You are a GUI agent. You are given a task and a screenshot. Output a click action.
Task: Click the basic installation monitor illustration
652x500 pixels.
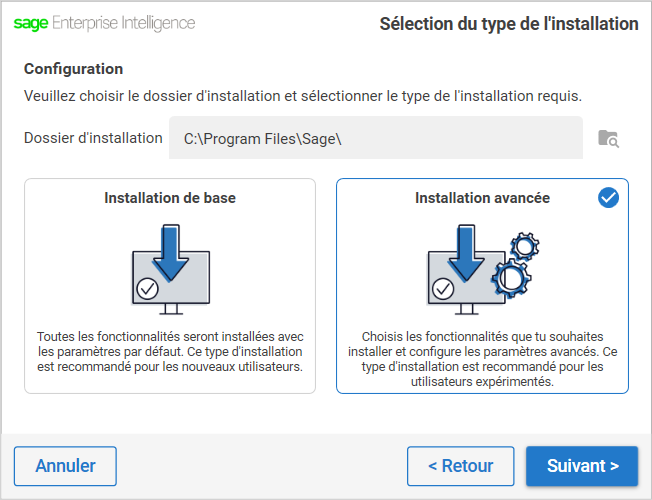click(171, 270)
